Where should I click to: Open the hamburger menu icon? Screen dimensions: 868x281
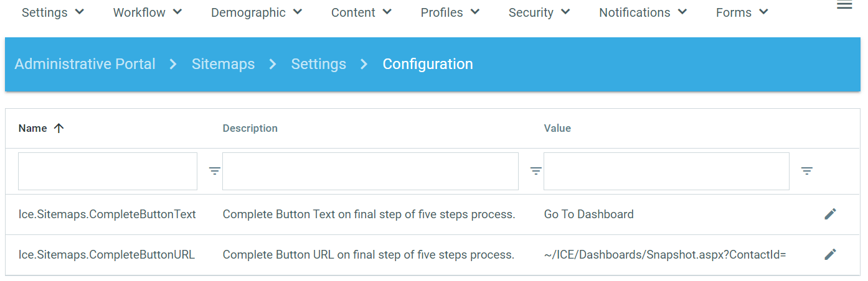(844, 5)
